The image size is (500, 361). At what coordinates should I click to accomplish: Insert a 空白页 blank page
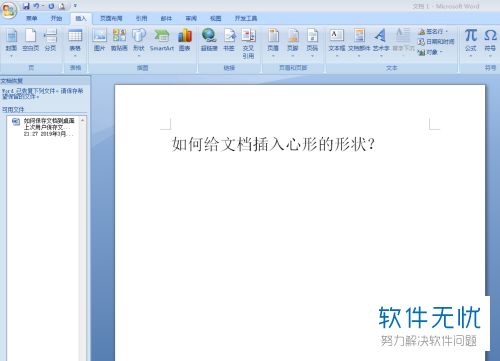click(x=31, y=40)
